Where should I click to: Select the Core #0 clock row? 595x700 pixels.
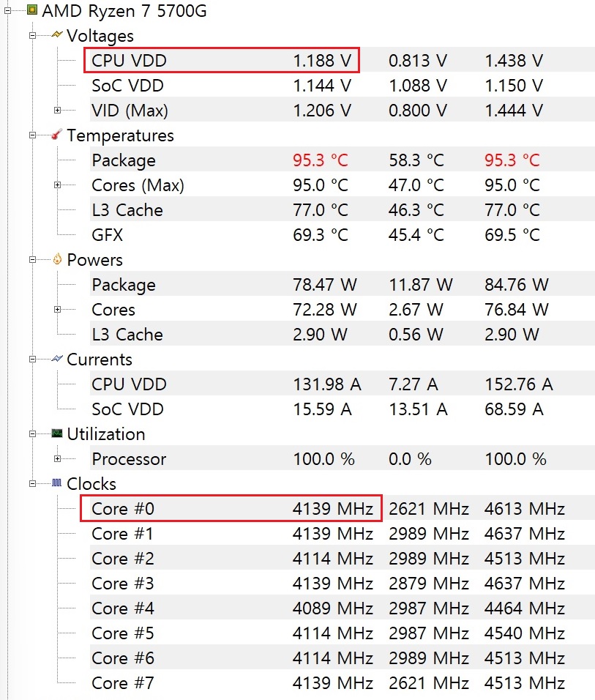[x=342, y=508]
